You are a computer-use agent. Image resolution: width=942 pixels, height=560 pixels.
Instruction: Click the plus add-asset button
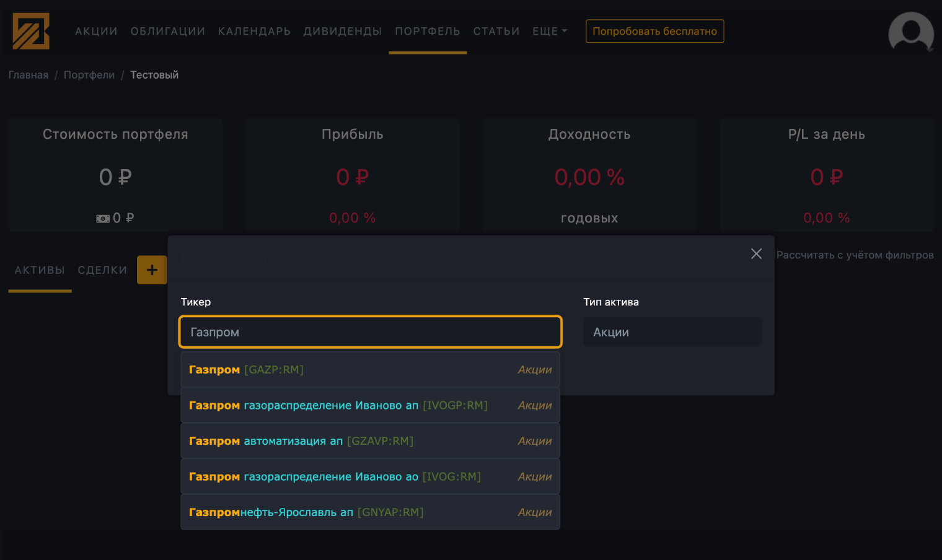click(152, 270)
